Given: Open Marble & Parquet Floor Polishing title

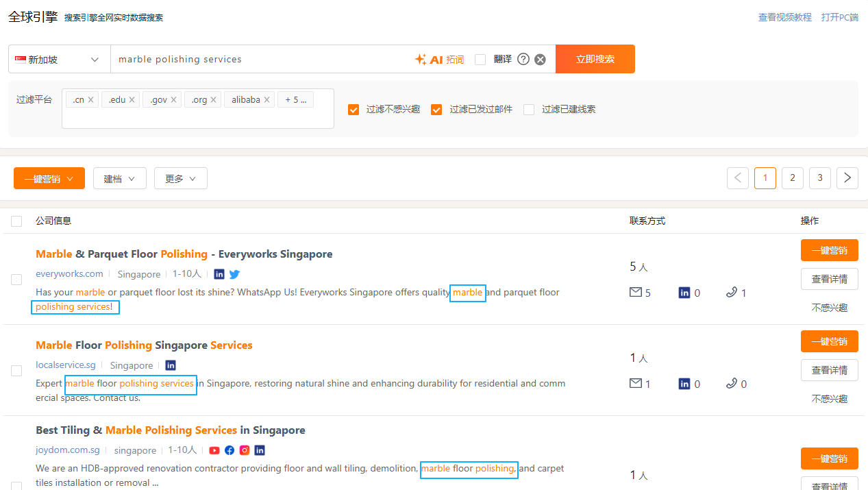Looking at the screenshot, I should [x=184, y=254].
